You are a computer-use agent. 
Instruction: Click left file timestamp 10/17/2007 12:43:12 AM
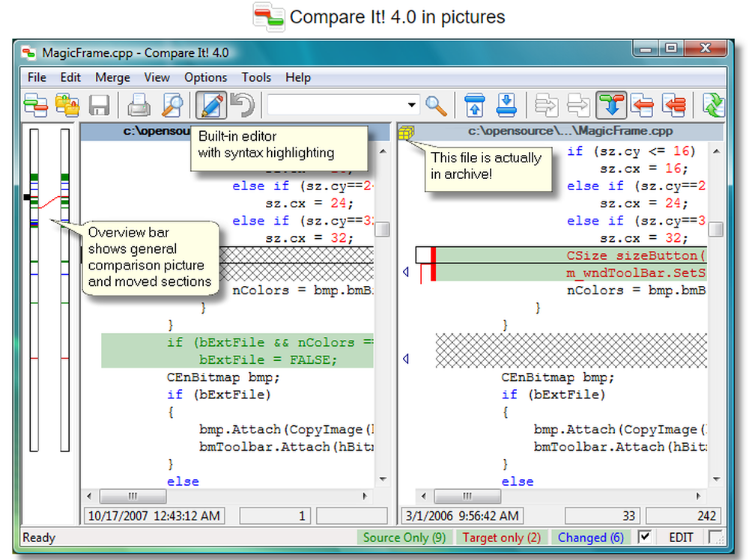click(154, 516)
